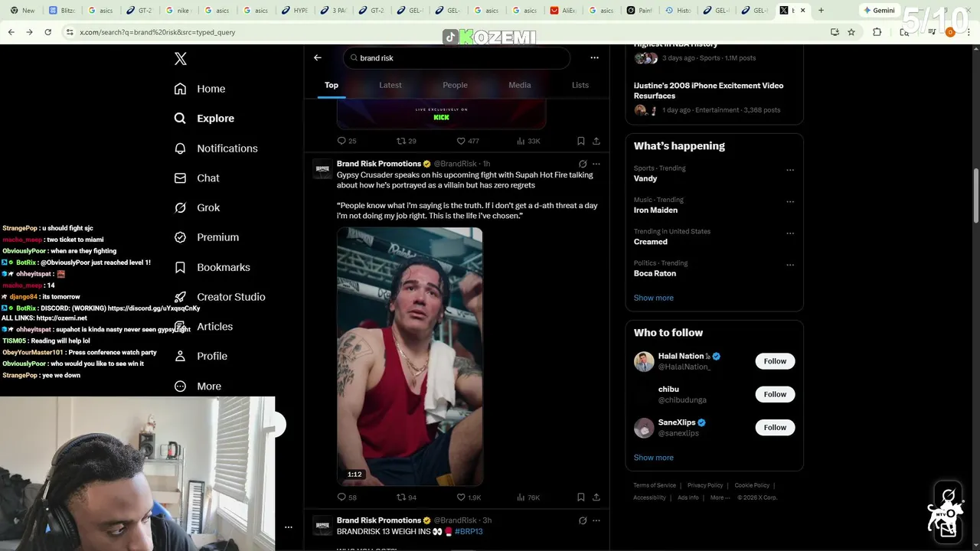Bookmark this page with star icon
Image resolution: width=980 pixels, height=551 pixels.
[851, 32]
